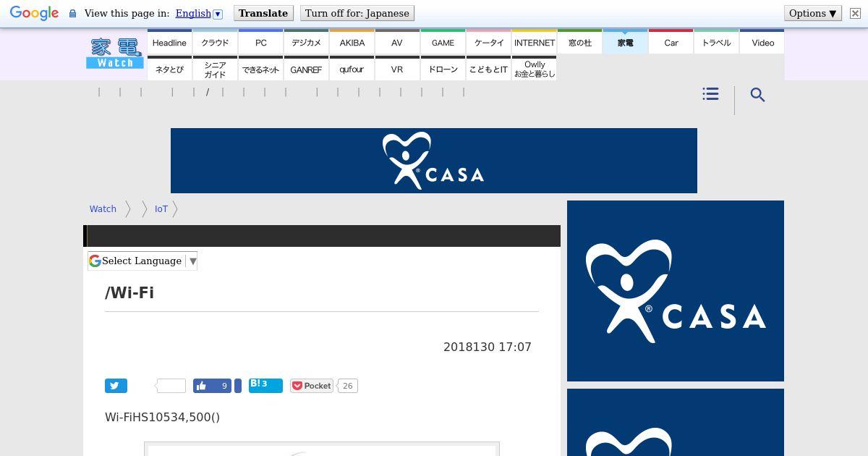Open the qufour tab

(352, 69)
